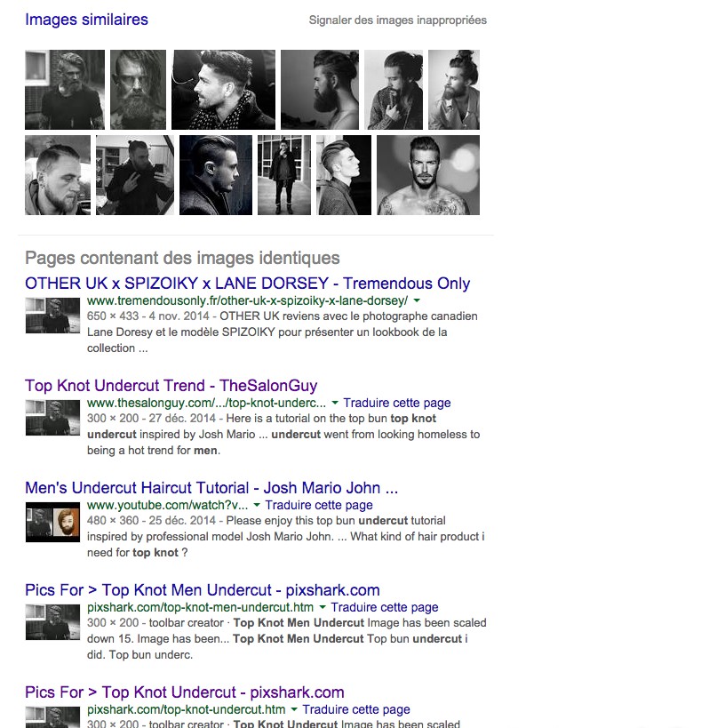Open the YouTube result thumbnail with mannequin head

click(x=52, y=523)
